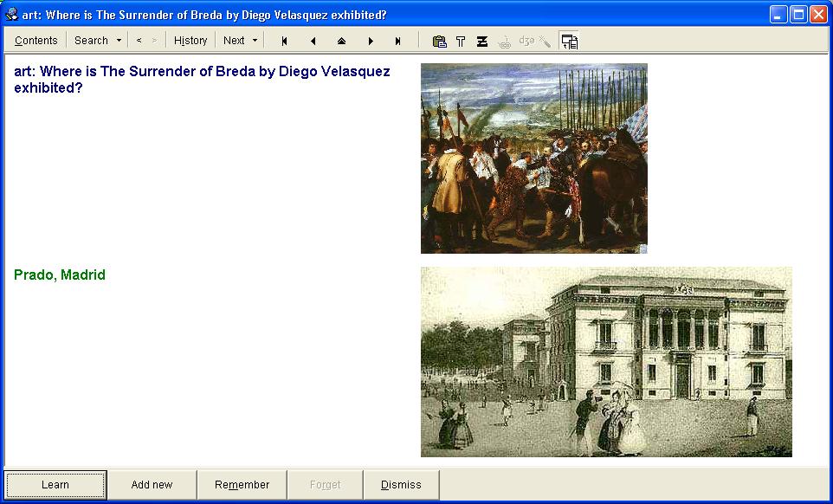The width and height of the screenshot is (833, 504).
Task: Click the Remember button
Action: tap(242, 485)
